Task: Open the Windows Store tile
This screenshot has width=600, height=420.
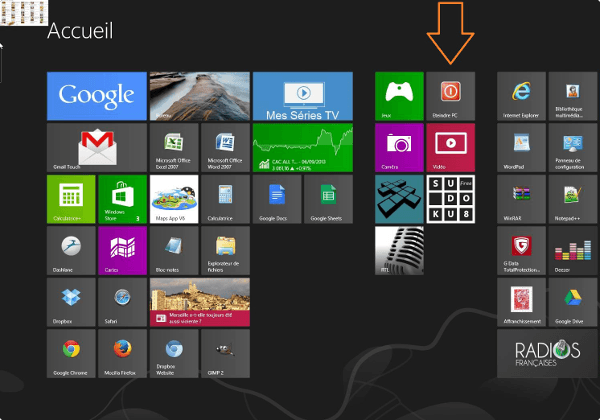Action: point(122,199)
